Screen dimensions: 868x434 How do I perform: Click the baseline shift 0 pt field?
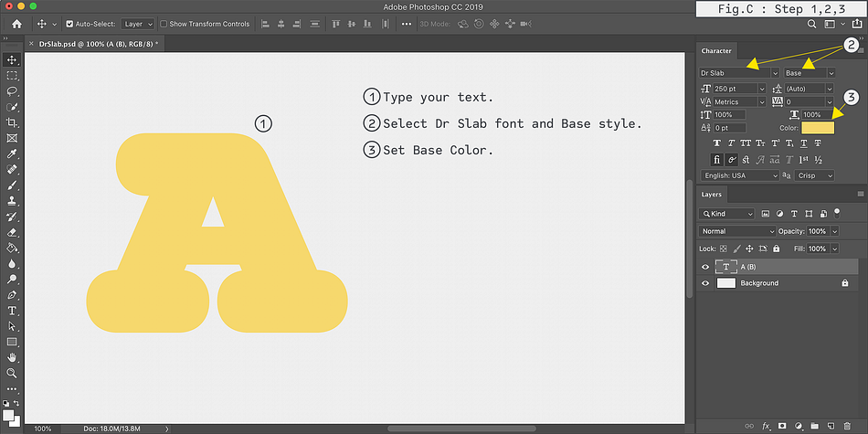tap(729, 128)
